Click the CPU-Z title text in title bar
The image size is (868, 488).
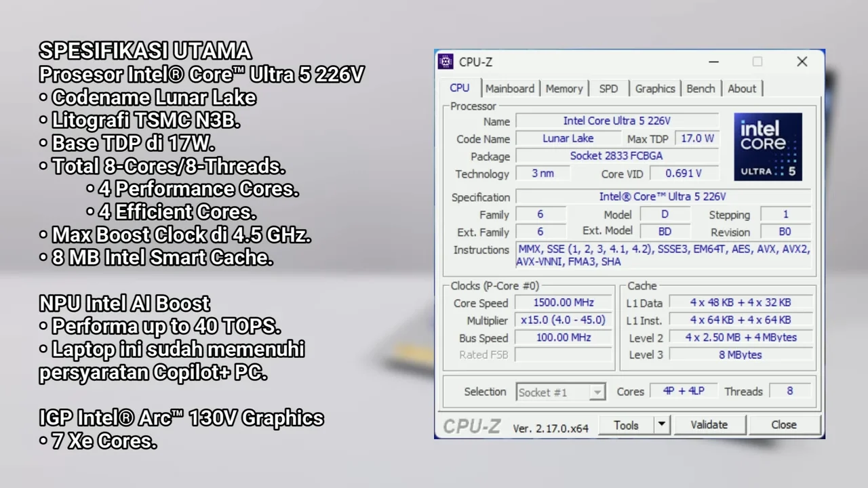[475, 62]
